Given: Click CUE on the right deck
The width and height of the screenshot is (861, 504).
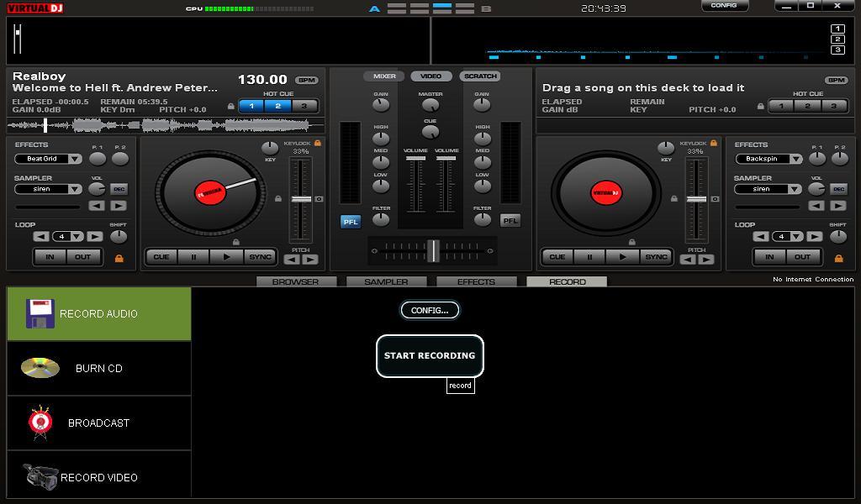Looking at the screenshot, I should 557,257.
